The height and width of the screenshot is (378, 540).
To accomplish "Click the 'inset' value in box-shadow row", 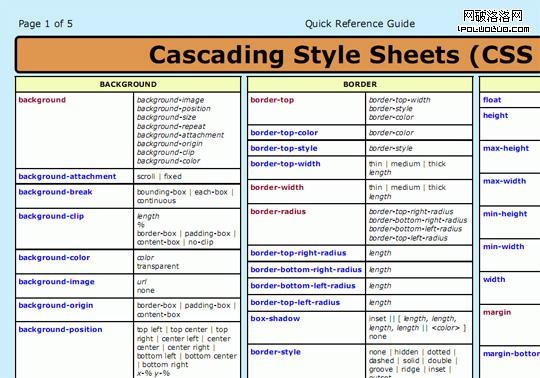I will pyautogui.click(x=377, y=318).
